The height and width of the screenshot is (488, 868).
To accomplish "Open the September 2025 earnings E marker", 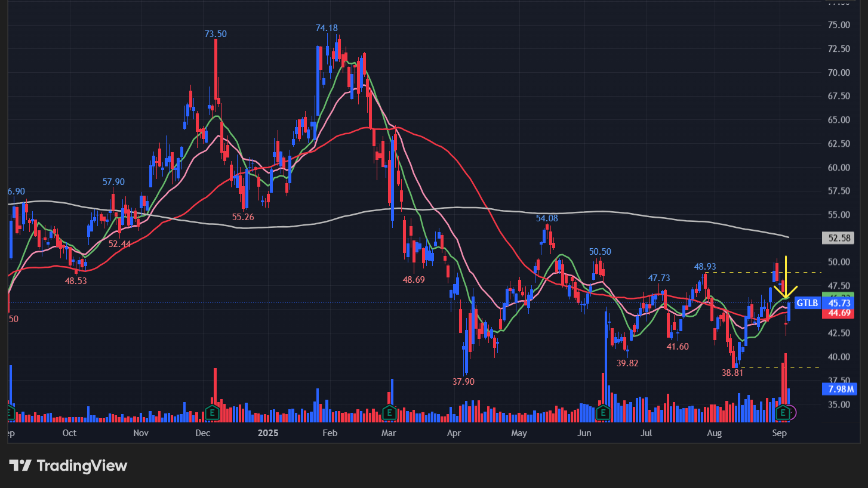I will coord(783,412).
